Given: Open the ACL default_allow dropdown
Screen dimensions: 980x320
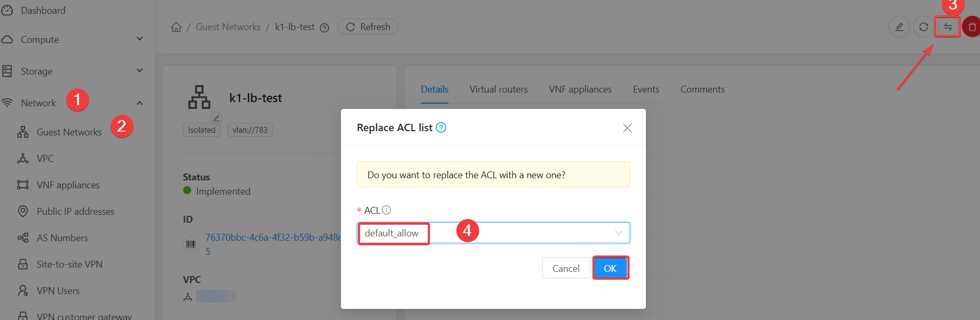Looking at the screenshot, I should point(493,233).
